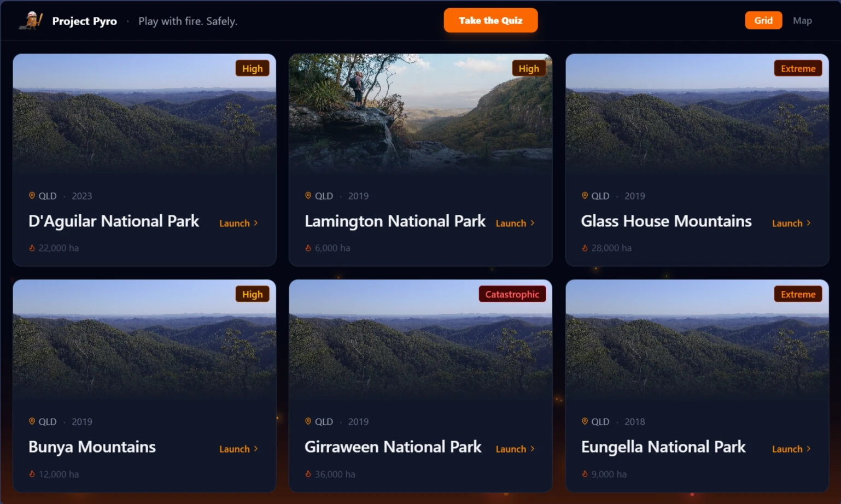Select the flame icon beside 22,000 ha
Screen dimensions: 841x504
tap(31, 248)
